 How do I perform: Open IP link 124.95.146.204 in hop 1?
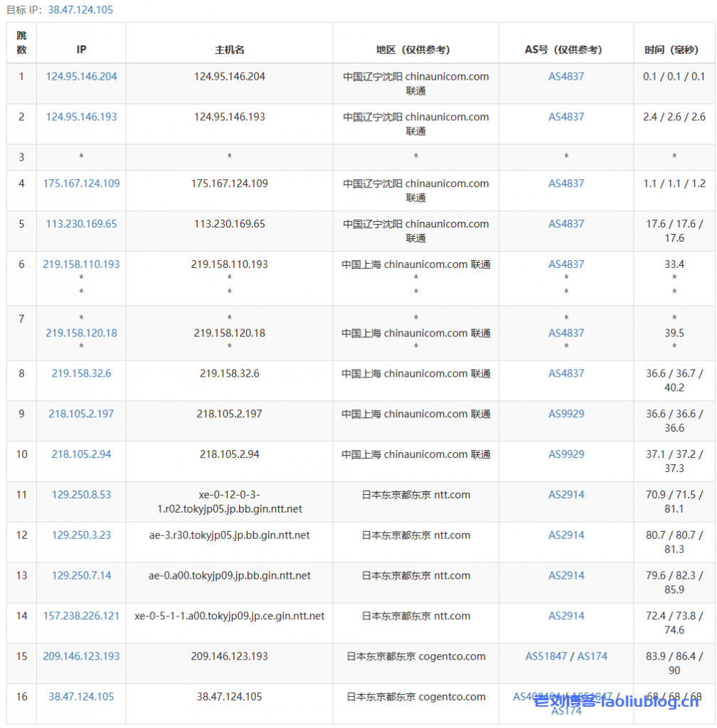coord(81,76)
